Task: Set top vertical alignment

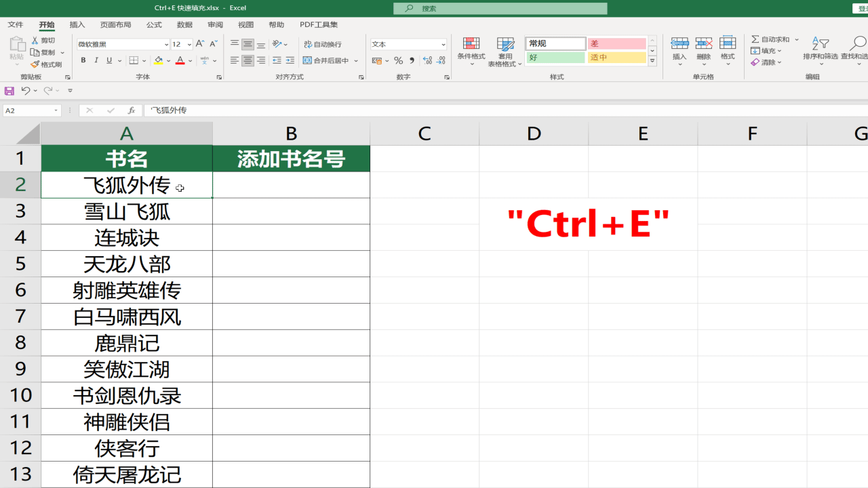Action: pyautogui.click(x=235, y=44)
